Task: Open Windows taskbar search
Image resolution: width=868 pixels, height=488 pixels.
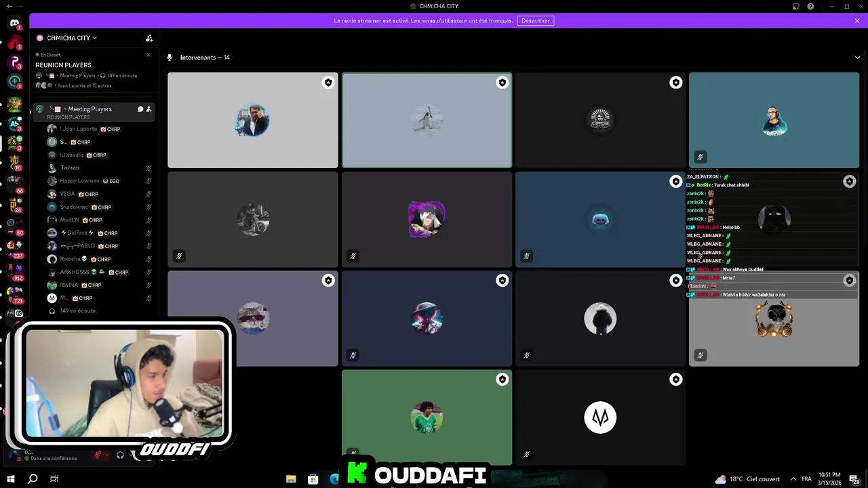Action: pos(33,479)
